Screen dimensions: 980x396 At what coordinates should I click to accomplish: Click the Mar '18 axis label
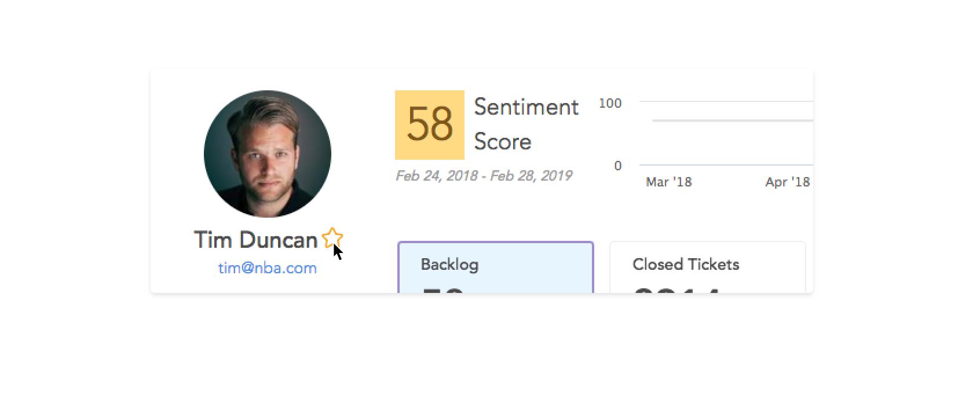(669, 182)
